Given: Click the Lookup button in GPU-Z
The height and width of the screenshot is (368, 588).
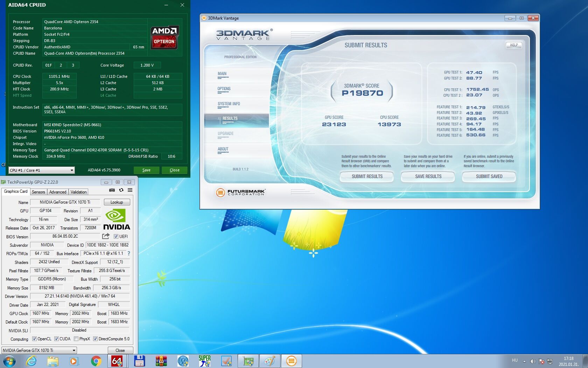Looking at the screenshot, I should coord(117,202).
